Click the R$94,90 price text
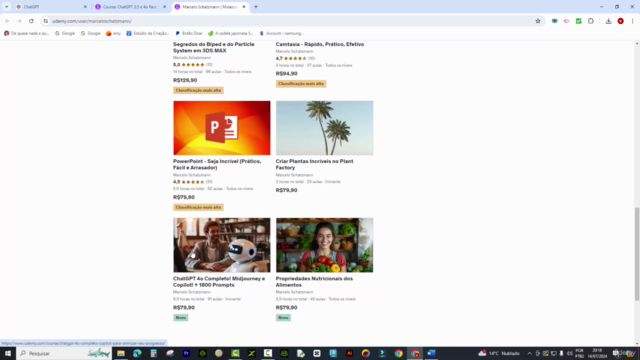640x360 pixels. tap(287, 73)
